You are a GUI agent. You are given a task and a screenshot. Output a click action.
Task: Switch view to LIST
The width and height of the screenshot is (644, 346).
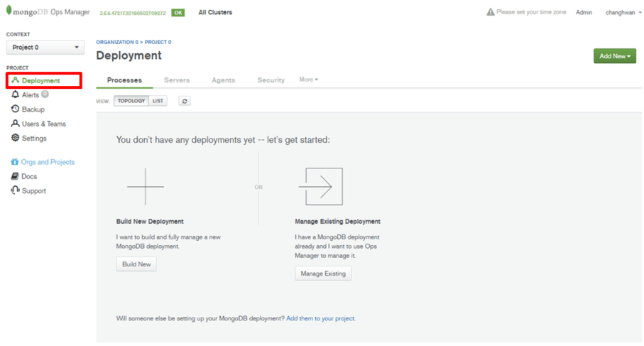coord(158,101)
